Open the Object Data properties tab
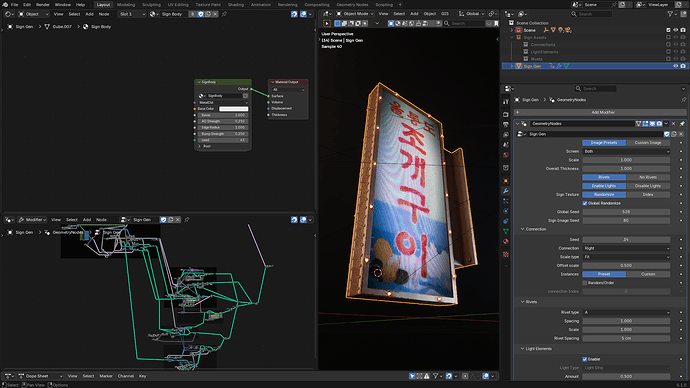This screenshot has height=388, width=690. point(506,231)
